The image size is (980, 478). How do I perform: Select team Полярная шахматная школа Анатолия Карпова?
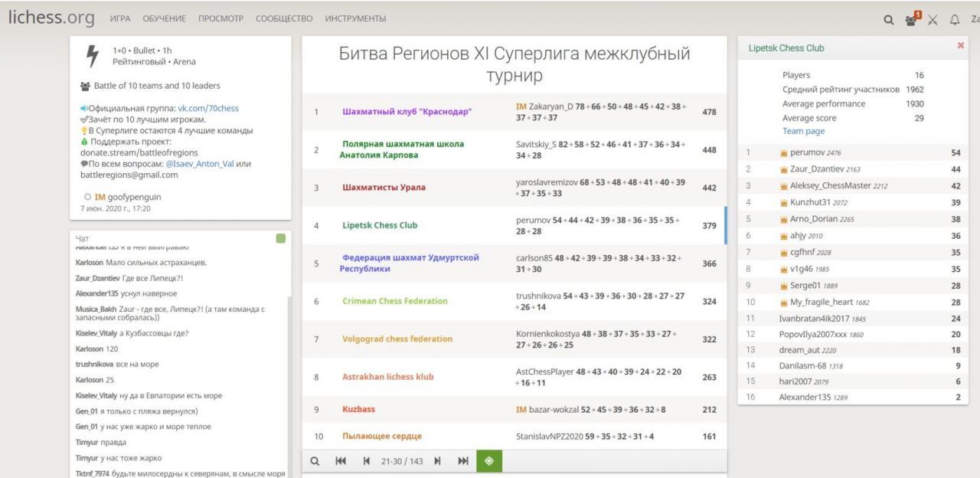[x=402, y=149]
